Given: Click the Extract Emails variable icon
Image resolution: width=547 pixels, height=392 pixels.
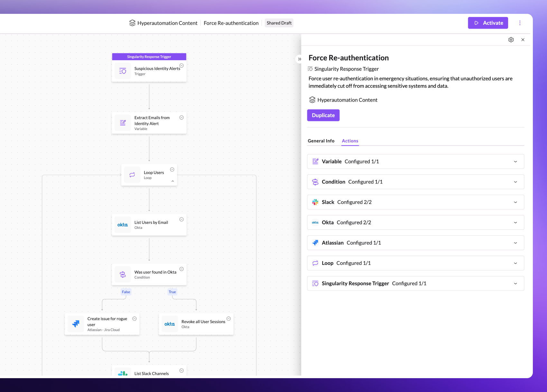Looking at the screenshot, I should click(123, 123).
